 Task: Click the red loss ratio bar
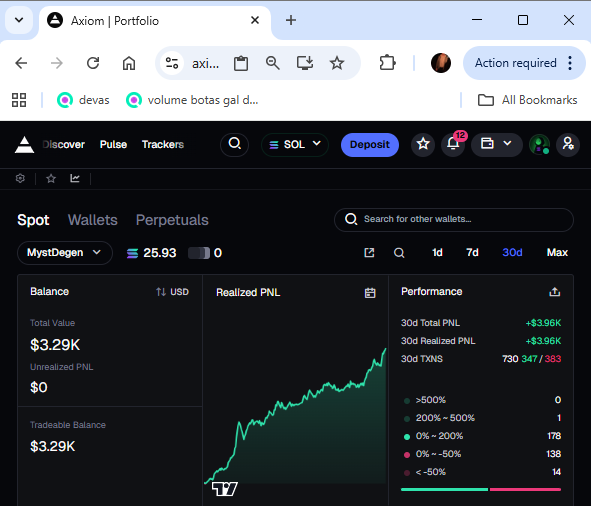tap(525, 489)
